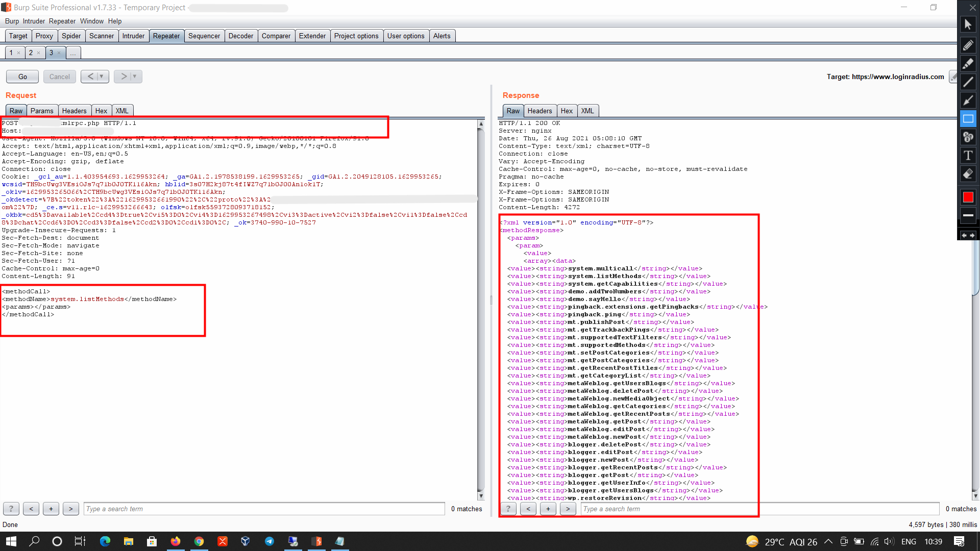Click the edit target pencil icon

953,77
